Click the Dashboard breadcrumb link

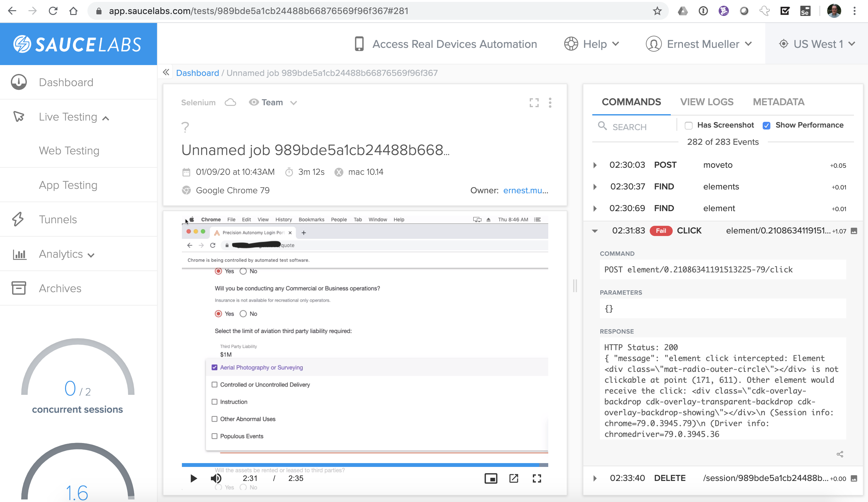pos(197,73)
